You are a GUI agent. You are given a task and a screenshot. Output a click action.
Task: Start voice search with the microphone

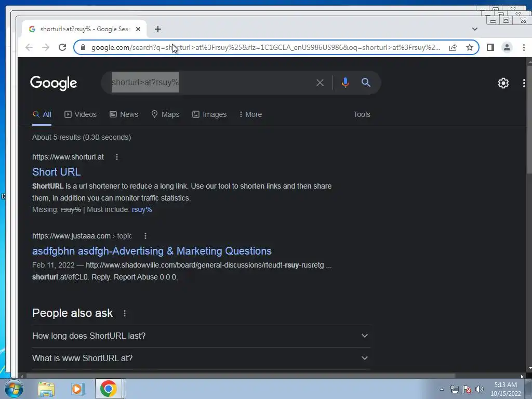click(x=345, y=83)
